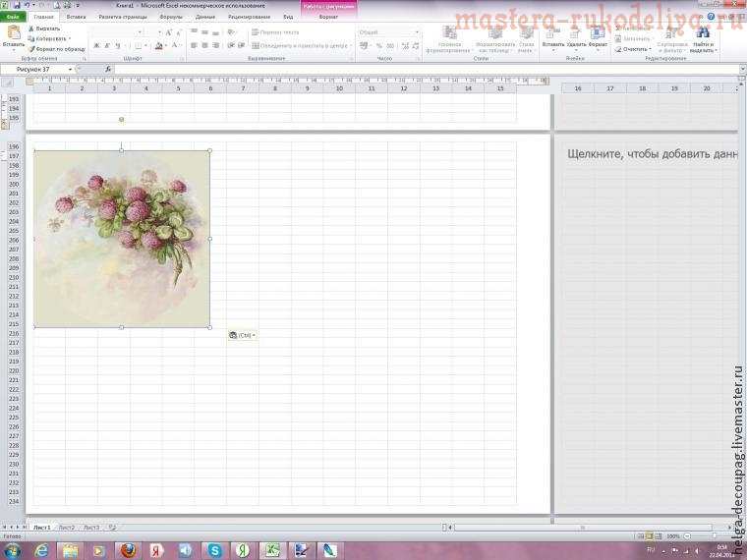Click the Cut (Вырезать) button
The height and width of the screenshot is (560, 747).
(x=44, y=28)
